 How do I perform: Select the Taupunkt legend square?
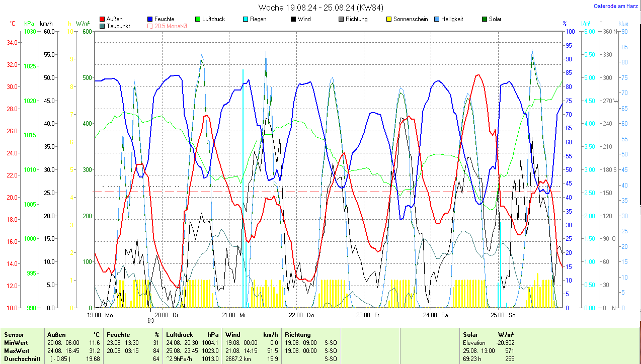pos(103,26)
